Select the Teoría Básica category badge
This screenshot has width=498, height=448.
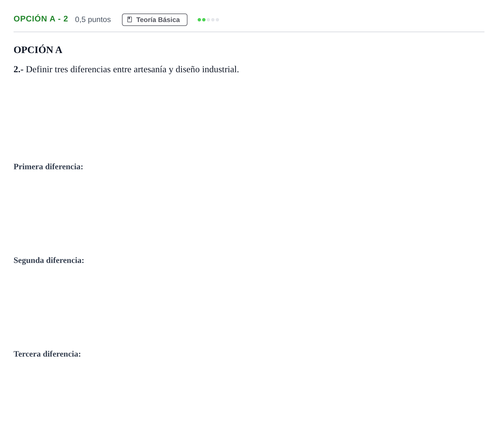[155, 20]
